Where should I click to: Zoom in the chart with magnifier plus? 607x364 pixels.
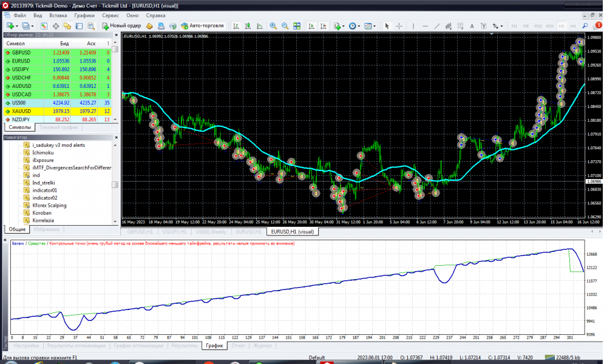(273, 26)
